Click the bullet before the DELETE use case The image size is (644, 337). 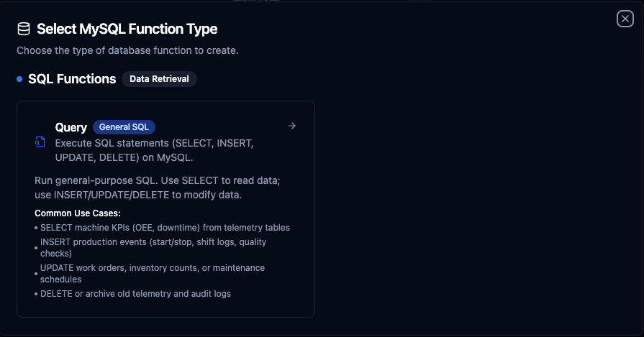(36, 294)
